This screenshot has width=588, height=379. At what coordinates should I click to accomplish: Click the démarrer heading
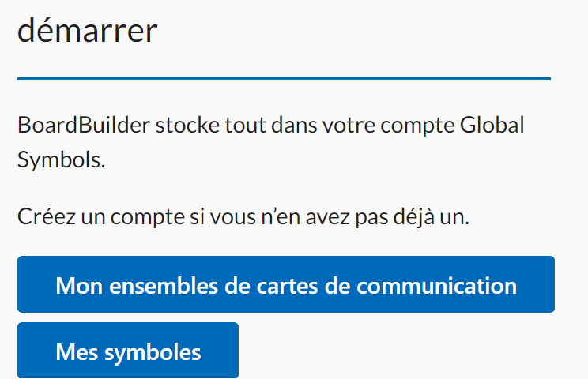click(x=88, y=32)
